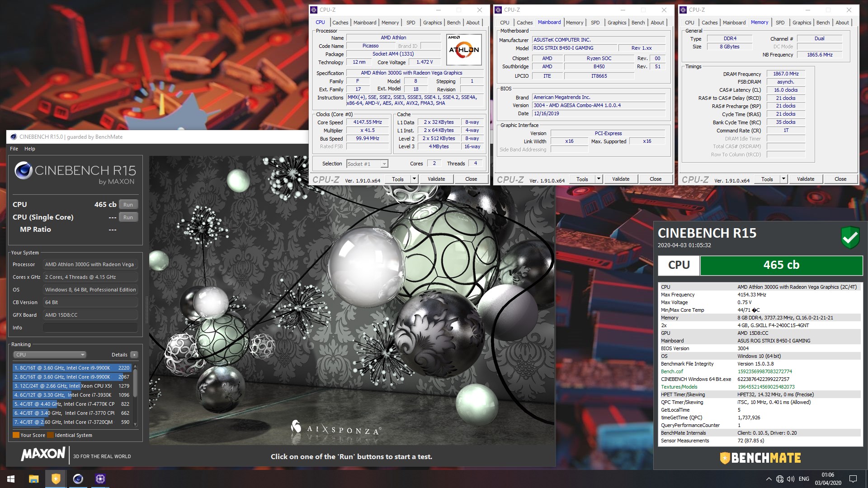Open About tab in Memory CPU-Z window
Viewport: 868px width, 488px height.
[842, 23]
